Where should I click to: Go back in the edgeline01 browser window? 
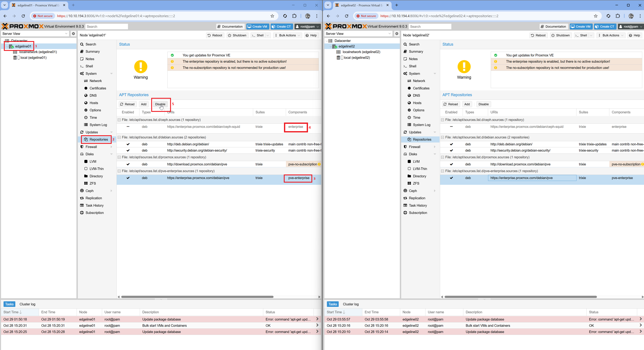[x=5, y=16]
